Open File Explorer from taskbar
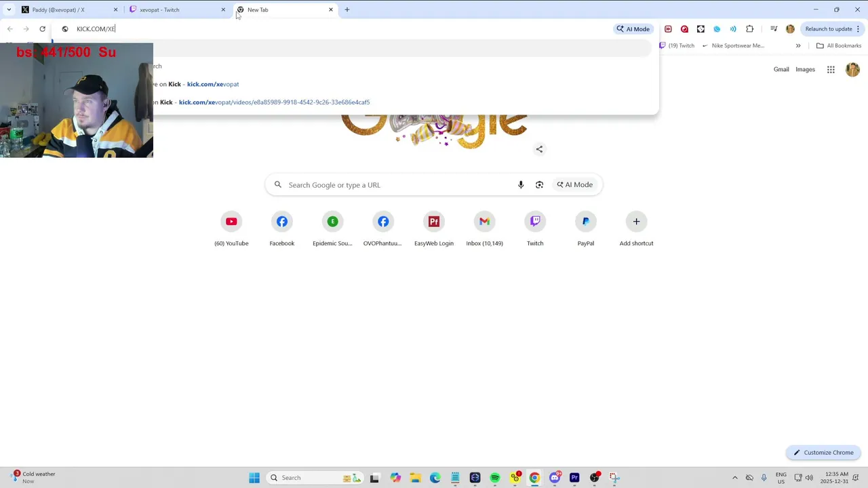The height and width of the screenshot is (488, 868). coord(415,478)
